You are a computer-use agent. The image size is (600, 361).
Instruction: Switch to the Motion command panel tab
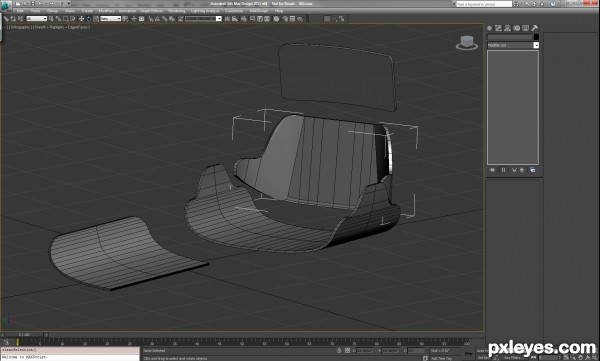517,28
